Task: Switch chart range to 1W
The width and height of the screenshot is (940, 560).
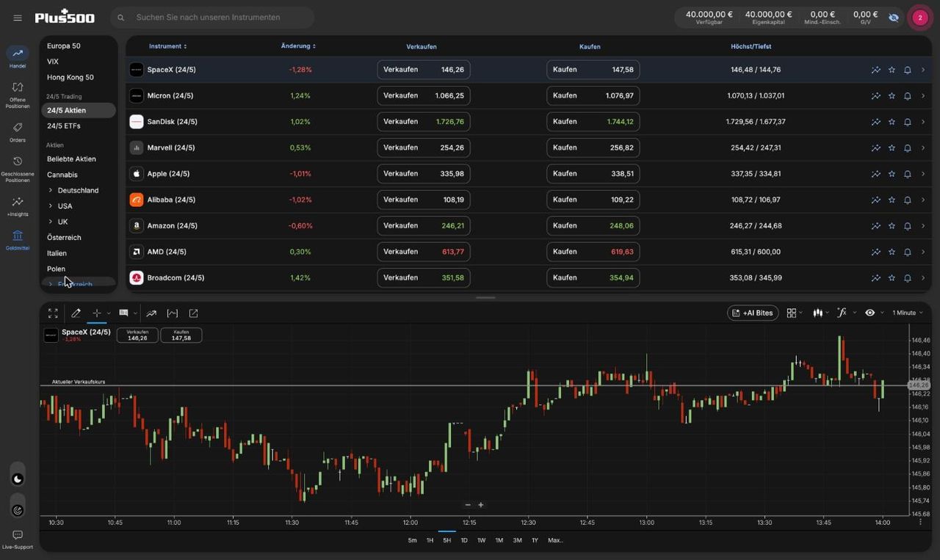Action: point(482,540)
